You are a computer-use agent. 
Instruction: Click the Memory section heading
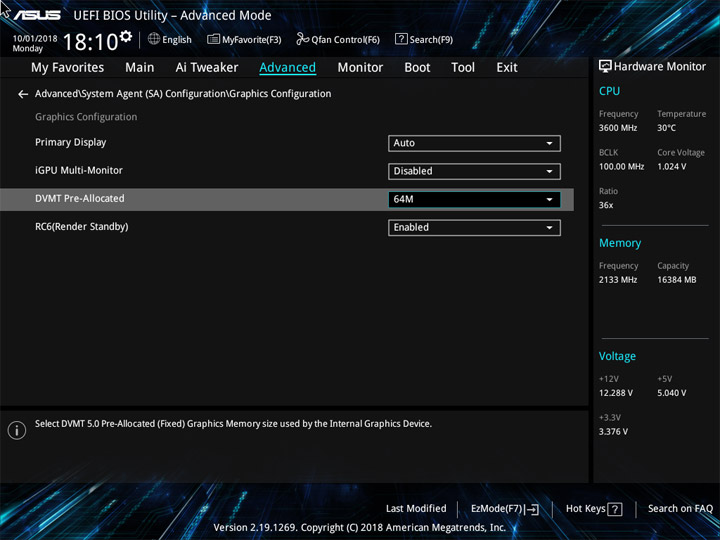620,243
